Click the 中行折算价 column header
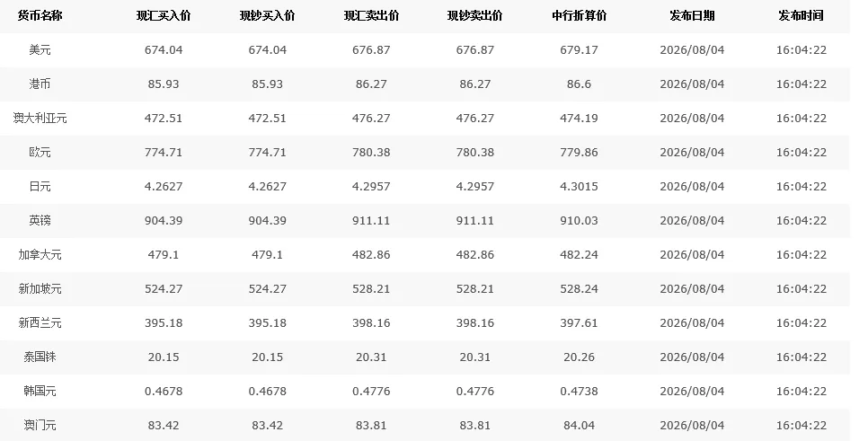This screenshot has width=868, height=441. tap(579, 16)
